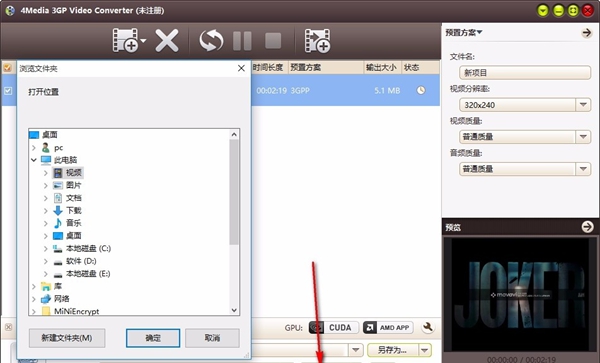Image resolution: width=600 pixels, height=363 pixels.
Task: Open the wrench settings icon
Action: [x=428, y=327]
